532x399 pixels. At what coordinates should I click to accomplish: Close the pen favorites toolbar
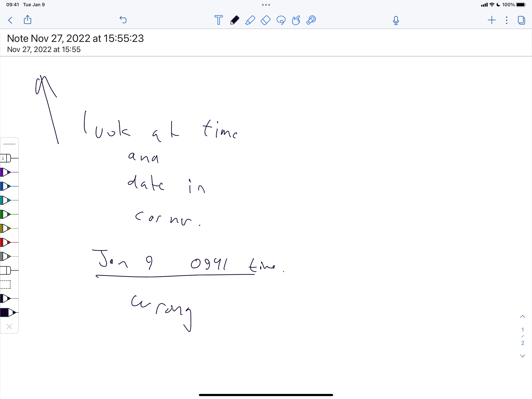[x=9, y=327]
